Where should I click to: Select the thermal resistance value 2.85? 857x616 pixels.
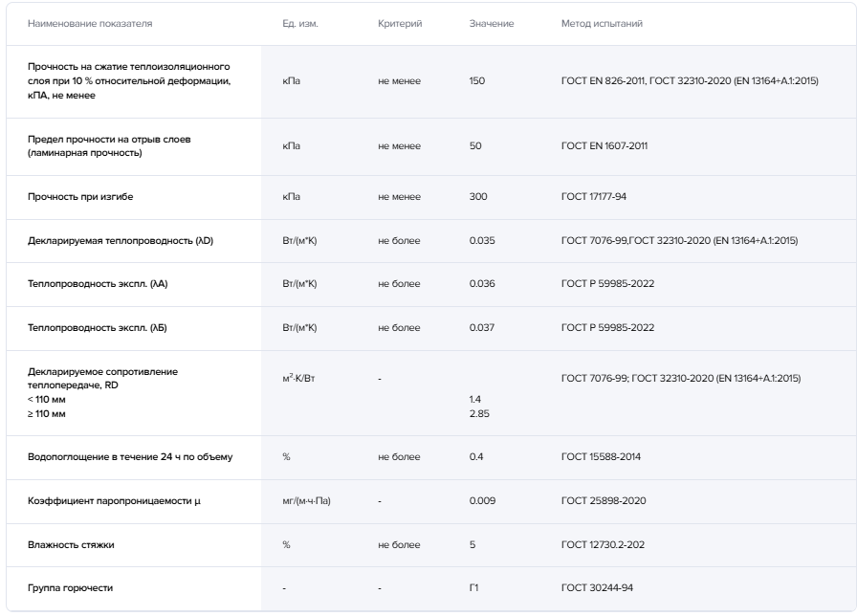click(x=479, y=415)
